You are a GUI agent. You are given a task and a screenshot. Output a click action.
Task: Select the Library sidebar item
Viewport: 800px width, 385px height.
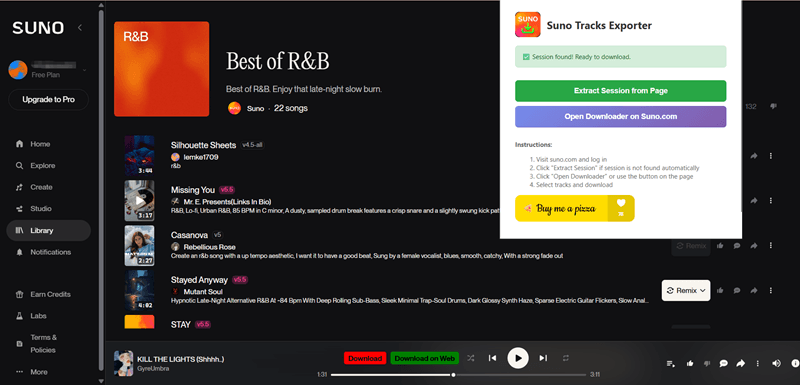[48, 230]
